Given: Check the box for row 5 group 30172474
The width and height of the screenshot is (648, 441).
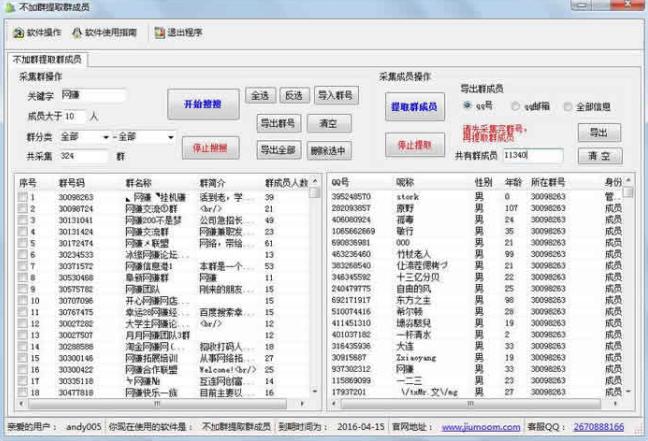Looking at the screenshot, I should (23, 243).
